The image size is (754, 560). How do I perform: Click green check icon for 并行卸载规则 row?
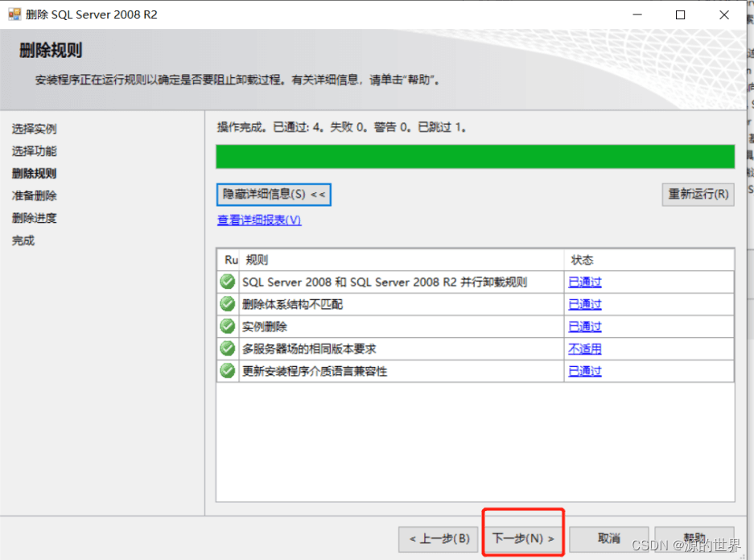tap(228, 282)
